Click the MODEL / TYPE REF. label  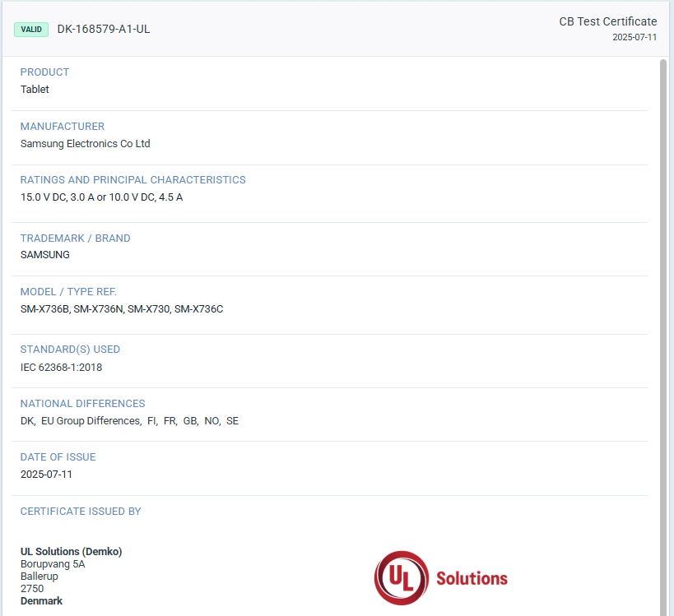click(x=68, y=292)
